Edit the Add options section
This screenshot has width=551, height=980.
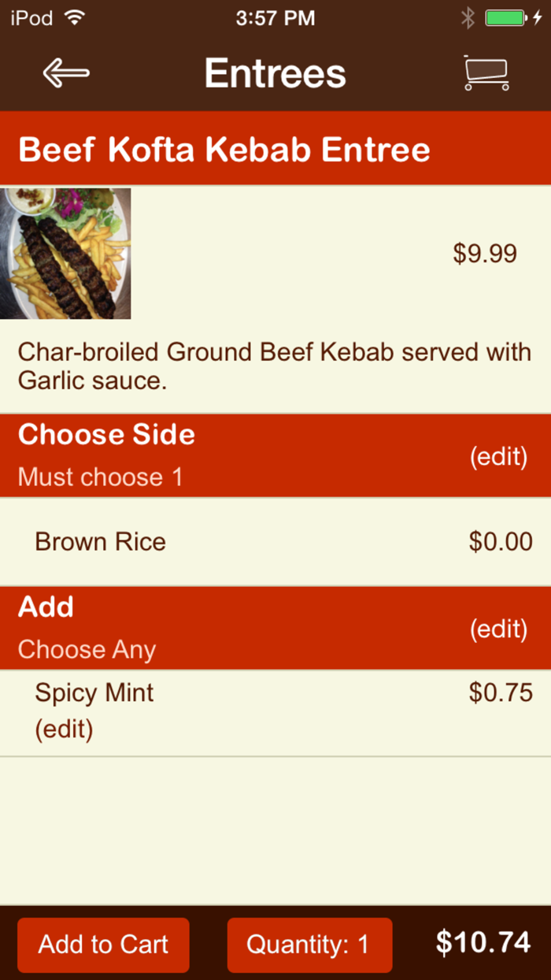click(x=499, y=629)
